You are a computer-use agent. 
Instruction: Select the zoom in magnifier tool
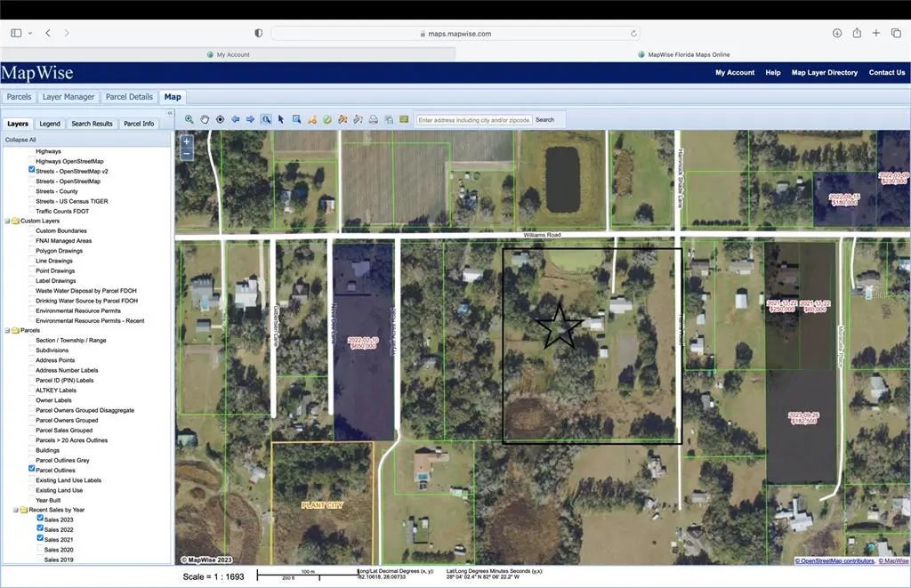[x=189, y=119]
